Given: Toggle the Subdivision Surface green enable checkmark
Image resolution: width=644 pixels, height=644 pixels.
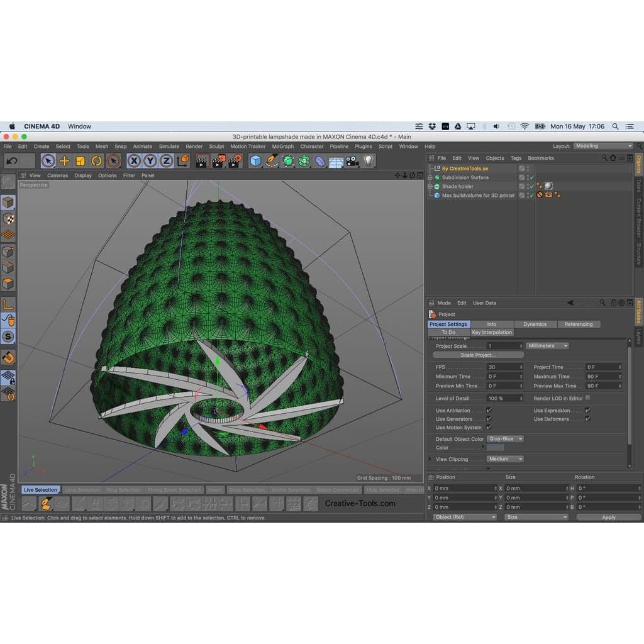Looking at the screenshot, I should (x=532, y=177).
